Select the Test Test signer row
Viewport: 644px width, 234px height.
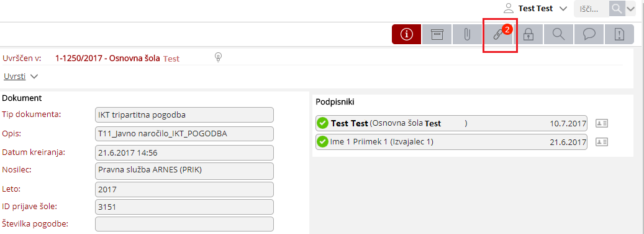click(451, 123)
